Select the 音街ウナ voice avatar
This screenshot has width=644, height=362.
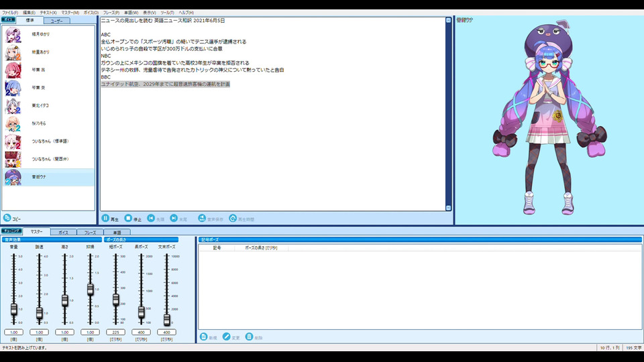(x=13, y=177)
